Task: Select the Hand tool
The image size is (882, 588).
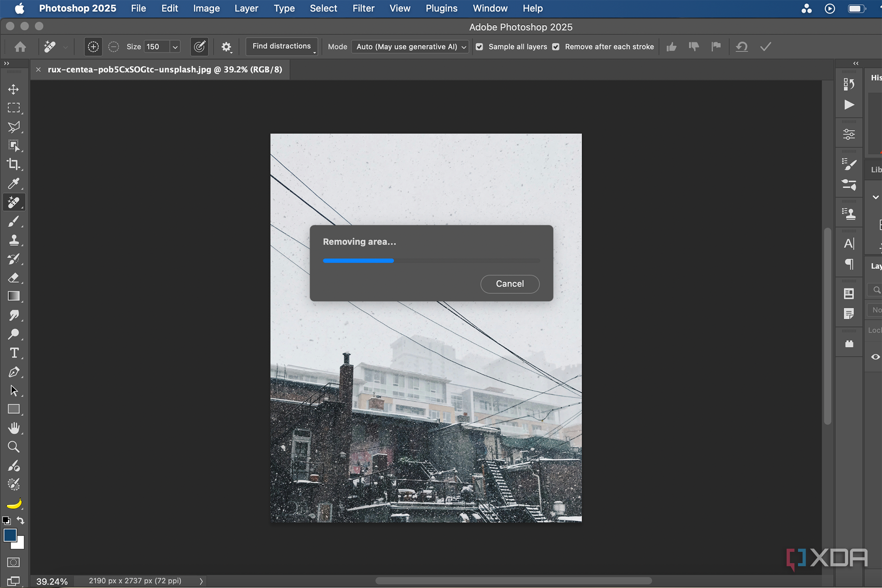Action: (13, 428)
